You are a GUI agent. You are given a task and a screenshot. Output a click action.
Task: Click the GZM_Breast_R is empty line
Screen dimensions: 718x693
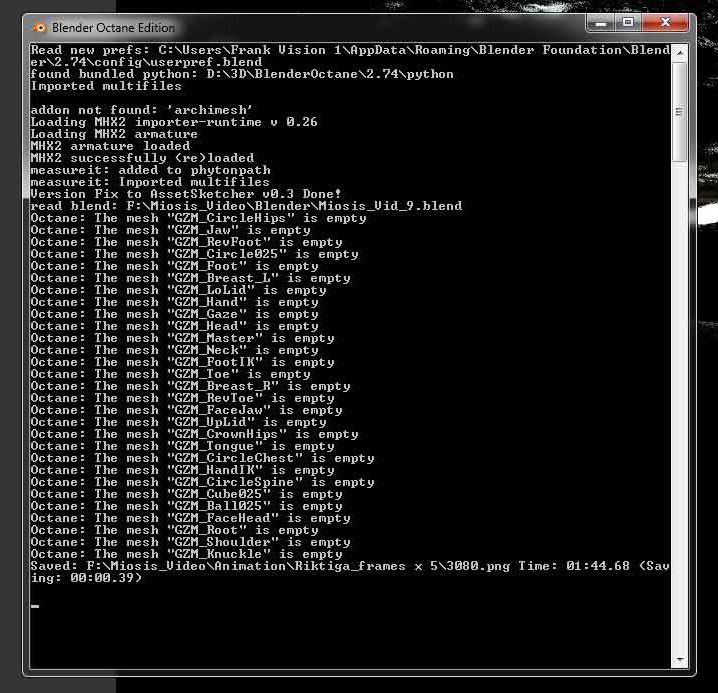click(190, 386)
